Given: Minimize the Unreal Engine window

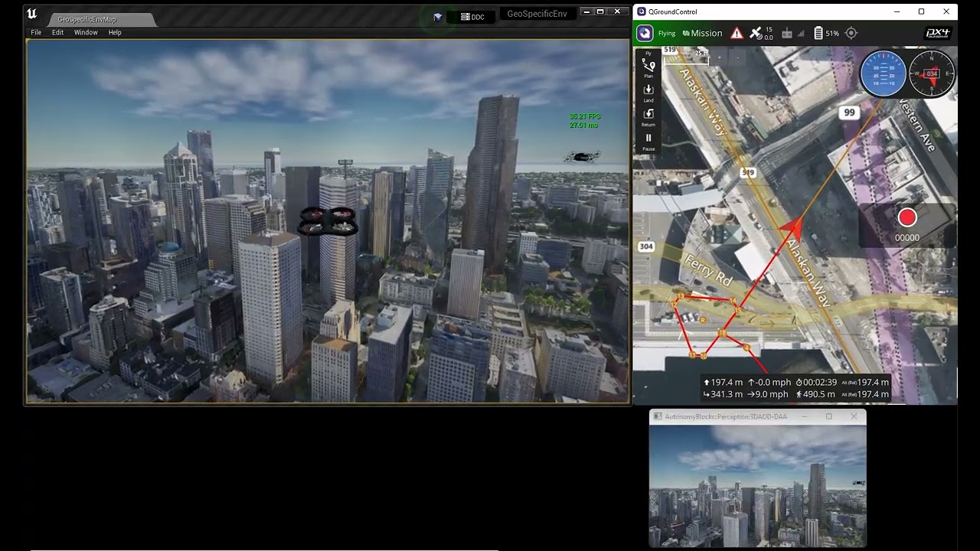Looking at the screenshot, I should pyautogui.click(x=586, y=12).
